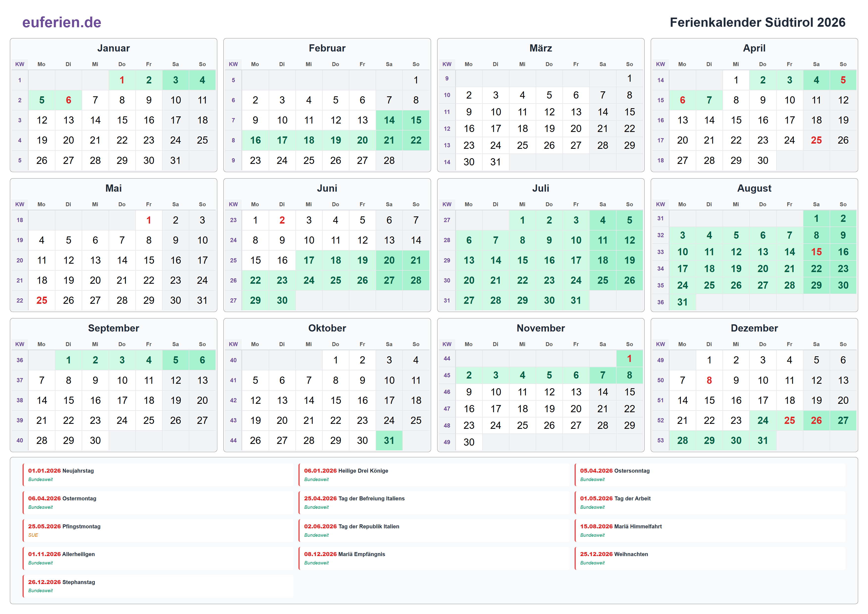Click calendar week 53 in Dezember

click(660, 440)
